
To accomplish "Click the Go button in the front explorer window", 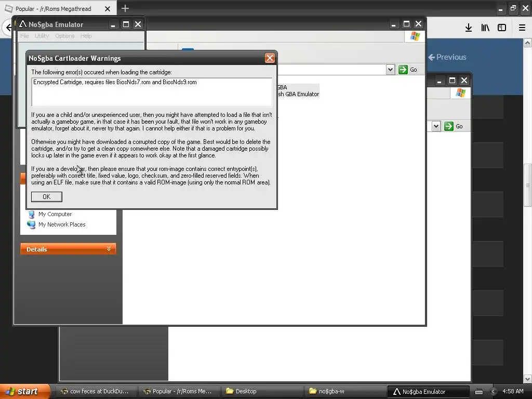I will pyautogui.click(x=408, y=70).
